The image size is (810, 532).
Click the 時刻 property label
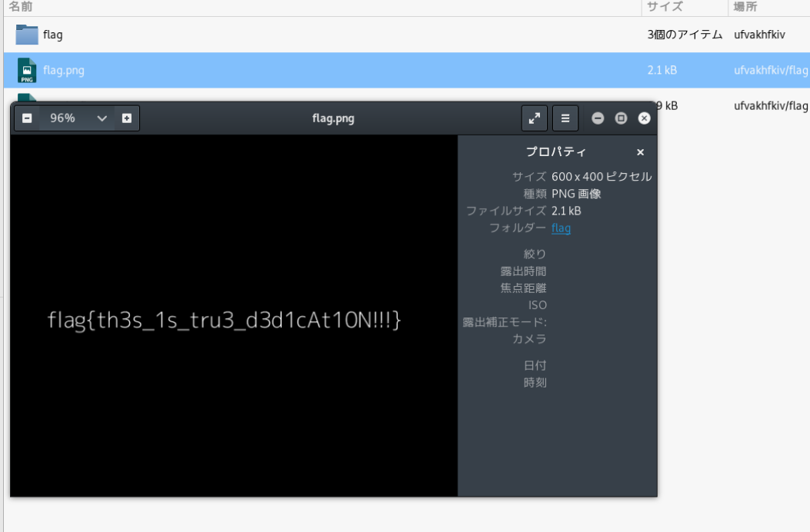pyautogui.click(x=535, y=383)
